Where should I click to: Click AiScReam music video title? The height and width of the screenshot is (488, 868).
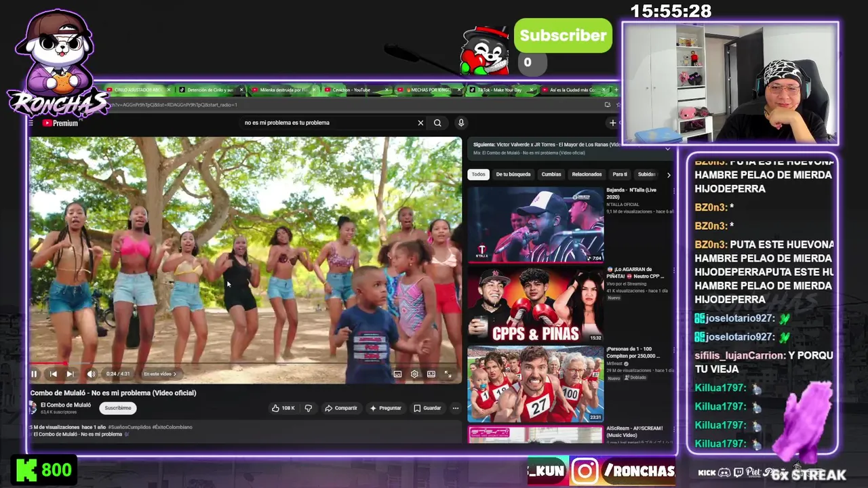coord(635,431)
